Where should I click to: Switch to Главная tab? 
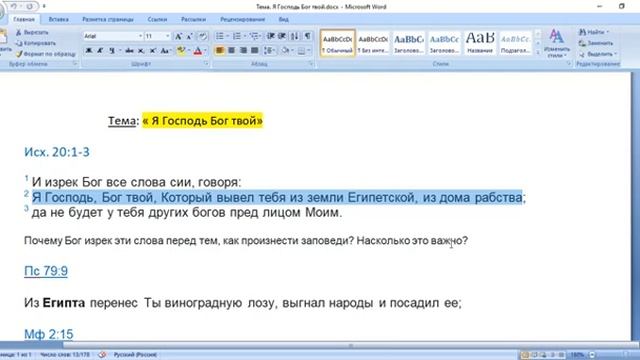coord(24,19)
